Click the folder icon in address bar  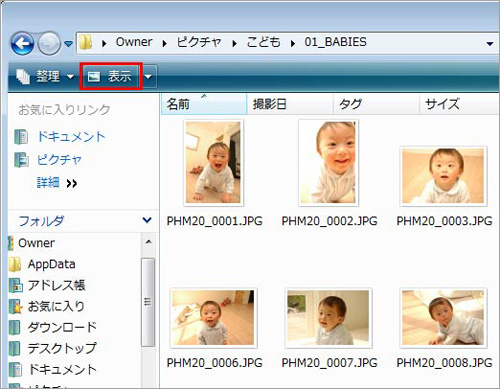tap(86, 42)
